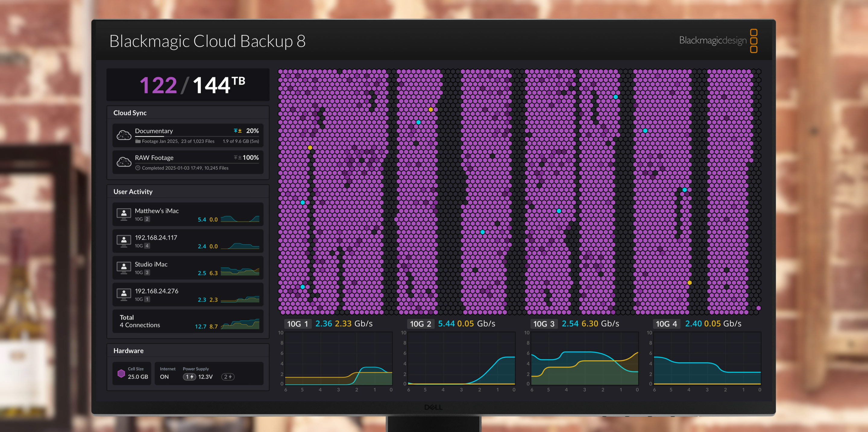Select the Cloud Sync section header

pos(130,113)
